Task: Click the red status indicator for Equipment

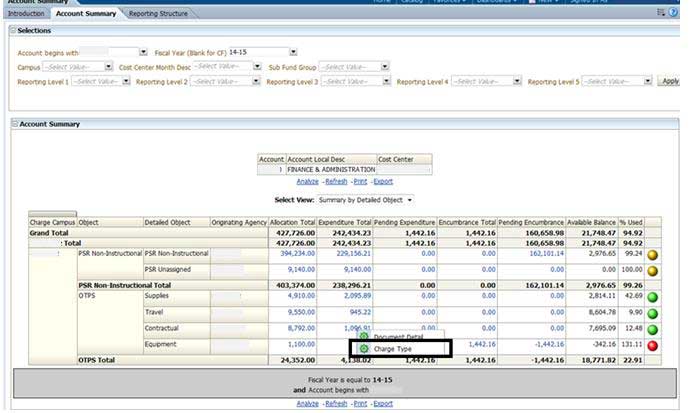Action: click(653, 345)
